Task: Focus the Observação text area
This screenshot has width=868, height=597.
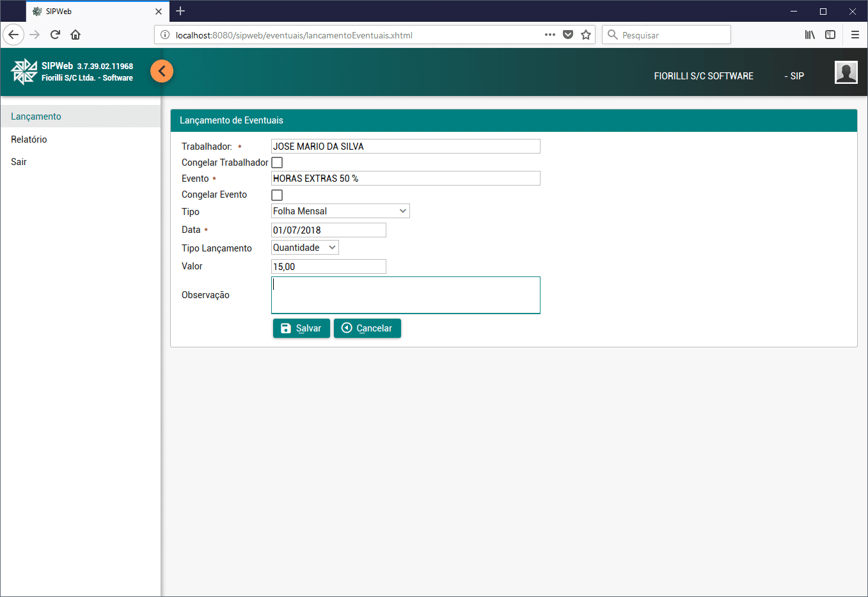Action: (406, 295)
